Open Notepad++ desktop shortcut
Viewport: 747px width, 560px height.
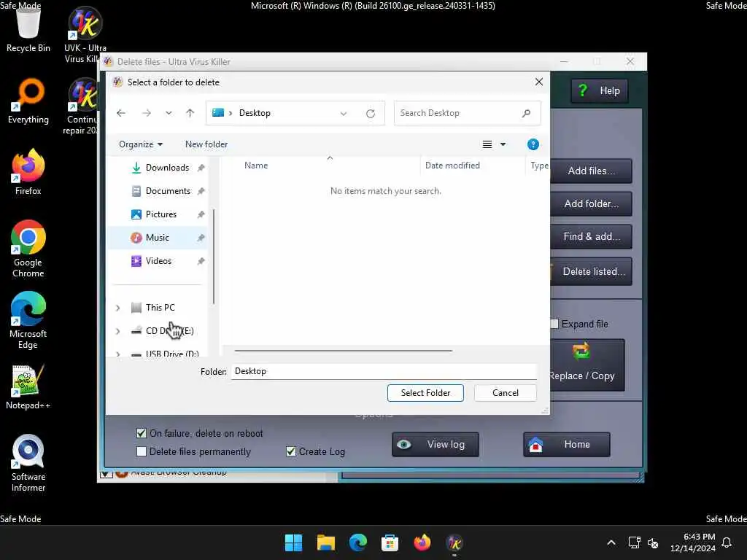pyautogui.click(x=28, y=386)
